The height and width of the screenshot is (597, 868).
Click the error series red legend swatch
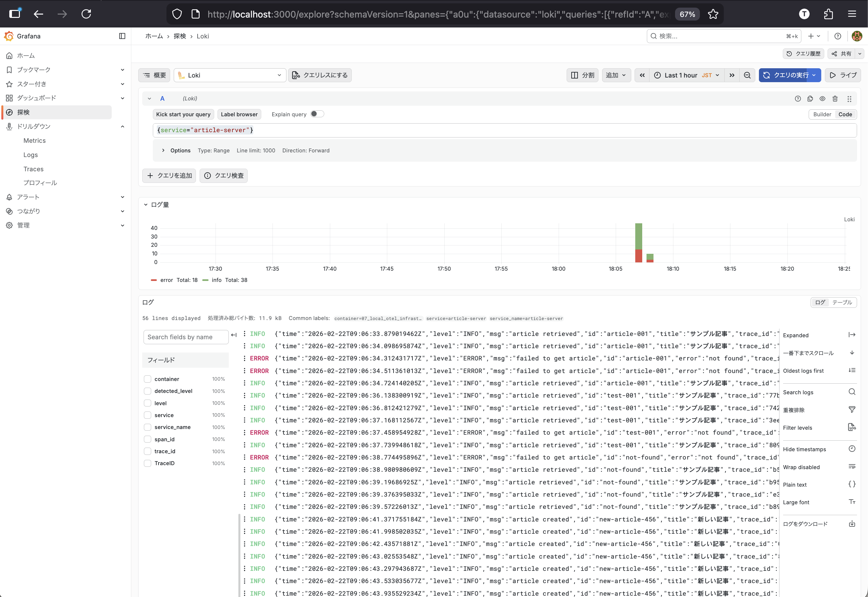pyautogui.click(x=154, y=280)
